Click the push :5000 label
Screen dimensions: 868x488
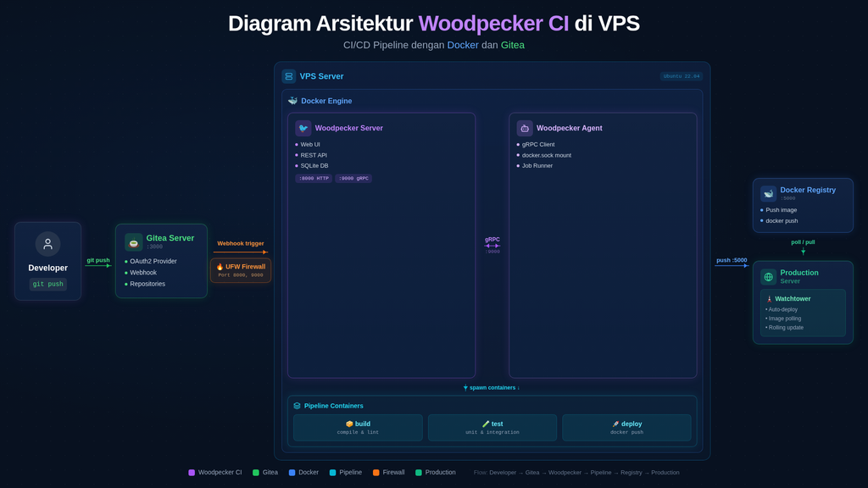click(x=732, y=260)
